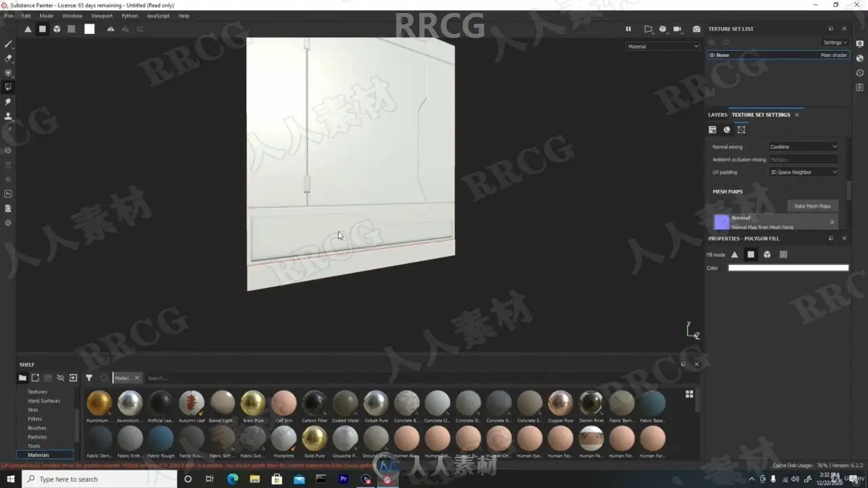The image size is (868, 488).
Task: Toggle symmetry in the top toolbar
Action: tap(111, 29)
